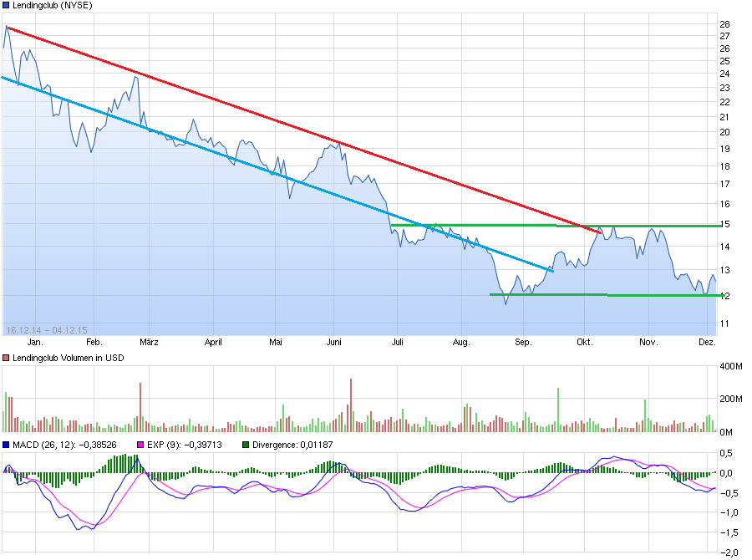Click the 'Lendingclub (NYSE)' title text
Screen dimensions: 752x560
click(x=53, y=5)
